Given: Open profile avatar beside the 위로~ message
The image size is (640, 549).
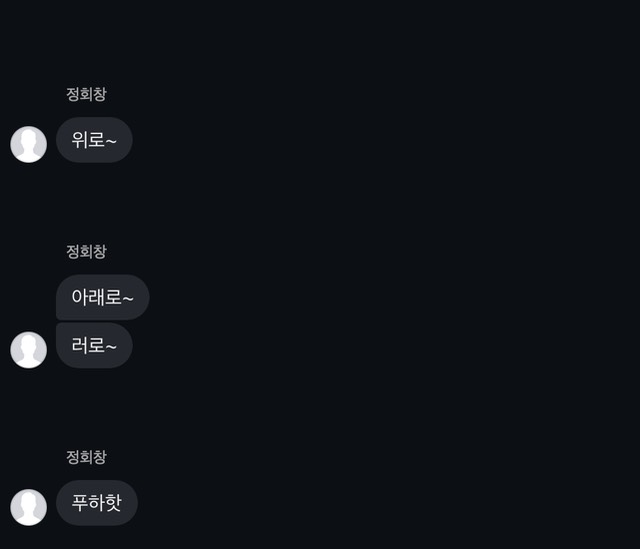Looking at the screenshot, I should tap(29, 144).
